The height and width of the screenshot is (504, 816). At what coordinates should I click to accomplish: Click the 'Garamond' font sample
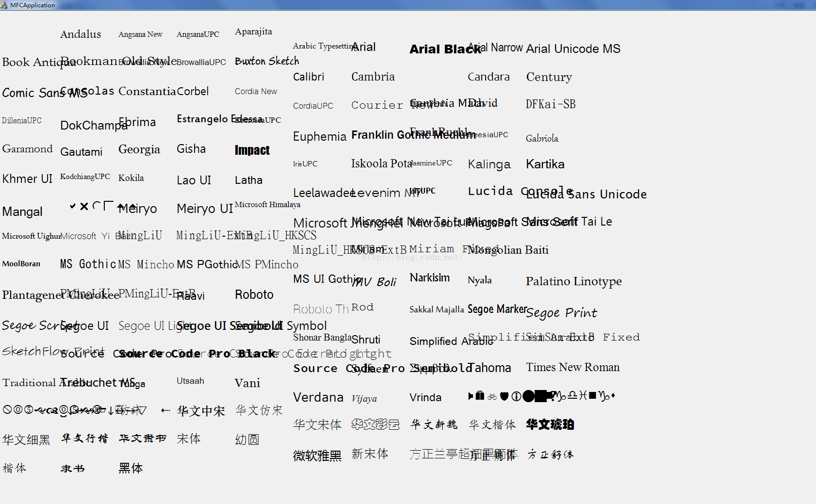(27, 149)
